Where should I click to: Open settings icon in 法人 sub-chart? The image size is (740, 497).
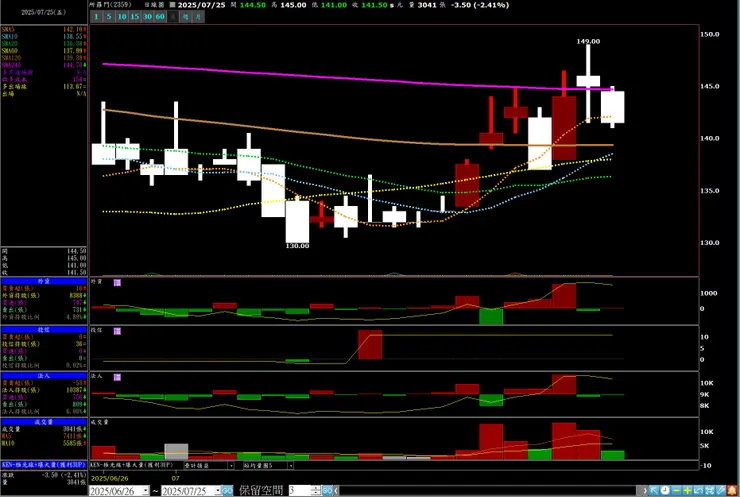pyautogui.click(x=117, y=377)
